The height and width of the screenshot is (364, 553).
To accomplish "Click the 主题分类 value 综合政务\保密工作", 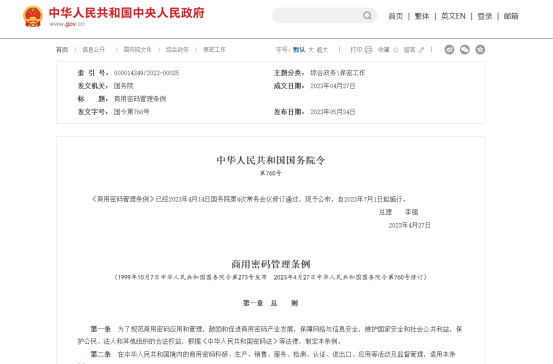I will click(338, 73).
